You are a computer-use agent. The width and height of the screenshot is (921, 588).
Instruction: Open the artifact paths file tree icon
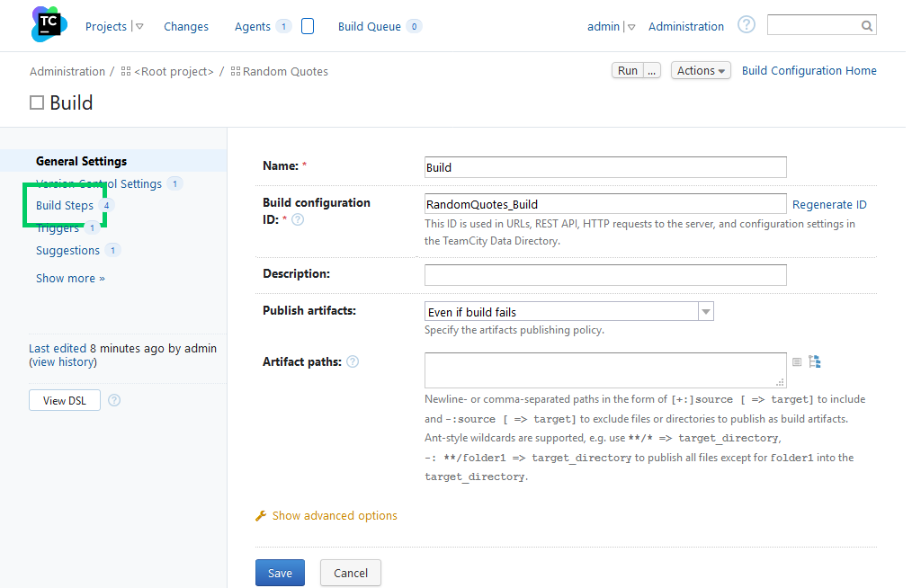point(814,361)
